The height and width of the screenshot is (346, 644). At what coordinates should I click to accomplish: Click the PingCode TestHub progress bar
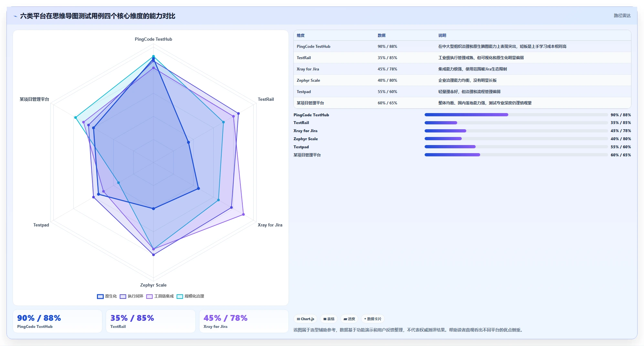click(x=516, y=115)
